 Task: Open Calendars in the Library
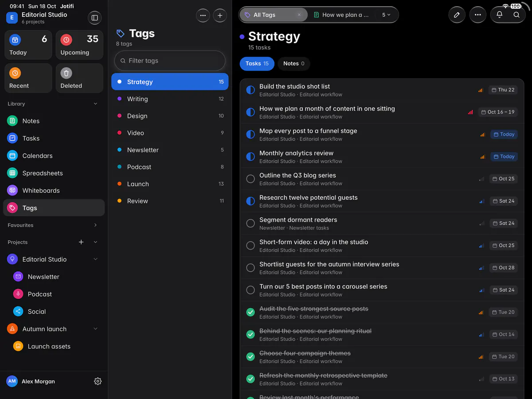(x=54, y=156)
